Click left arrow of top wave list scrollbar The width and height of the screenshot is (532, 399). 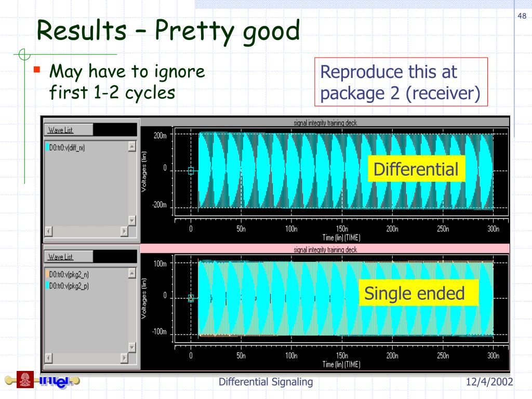coord(49,231)
